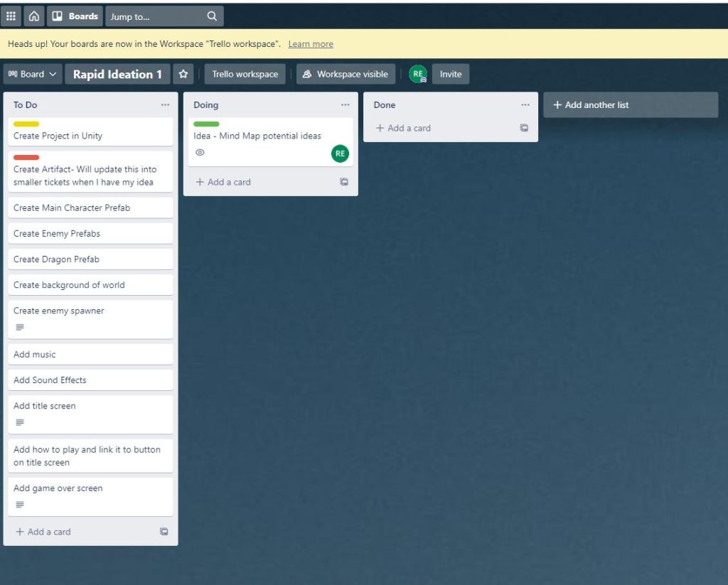The image size is (728, 585).
Task: Create card from template in To Do list
Action: tap(164, 532)
